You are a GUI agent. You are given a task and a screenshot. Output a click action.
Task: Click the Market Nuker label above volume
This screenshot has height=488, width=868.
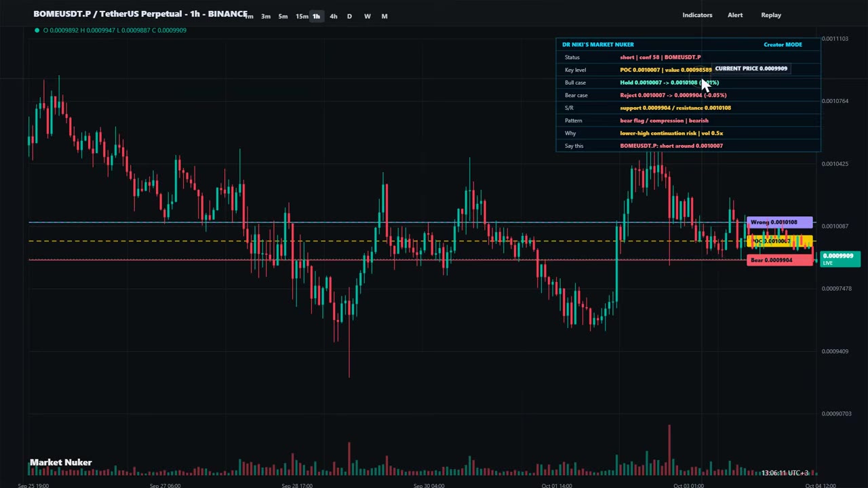(60, 462)
